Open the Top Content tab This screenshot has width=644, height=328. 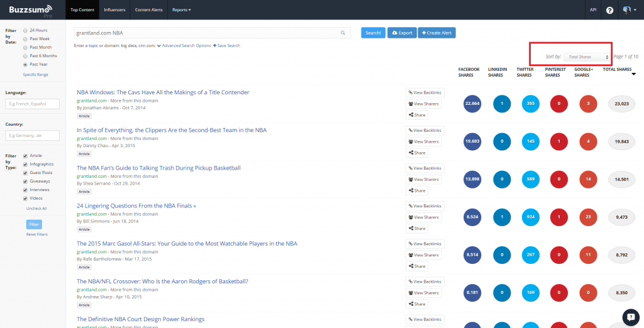pyautogui.click(x=82, y=10)
